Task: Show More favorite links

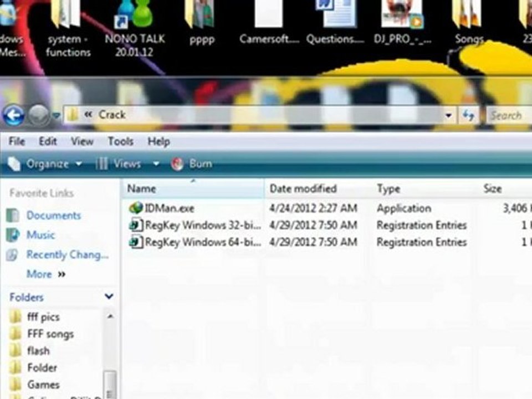Action: (46, 274)
